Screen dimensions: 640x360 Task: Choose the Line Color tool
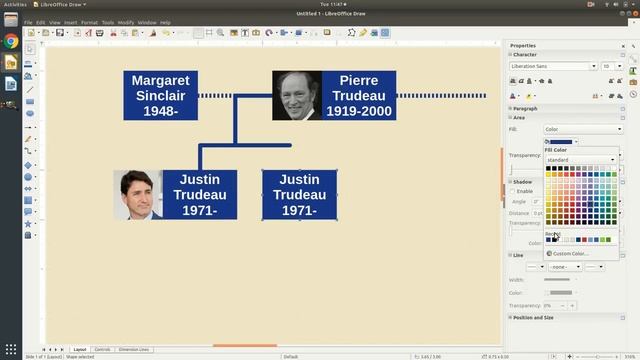[28, 63]
